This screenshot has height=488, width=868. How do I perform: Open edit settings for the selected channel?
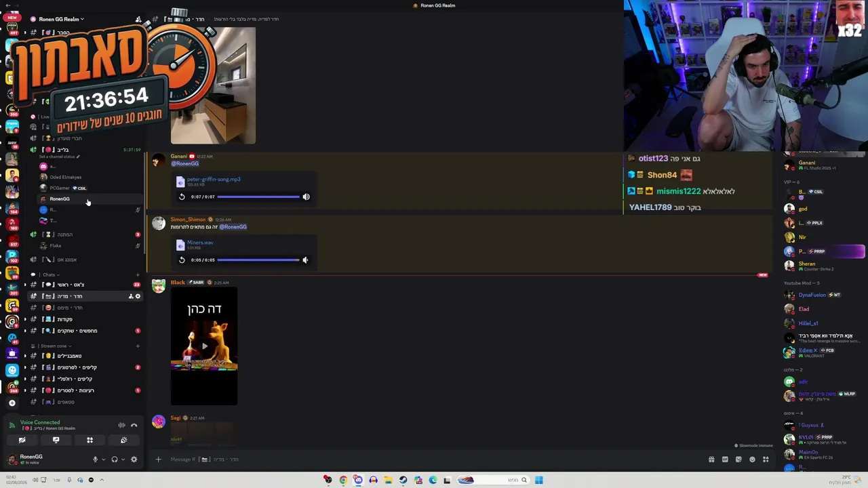pyautogui.click(x=138, y=296)
